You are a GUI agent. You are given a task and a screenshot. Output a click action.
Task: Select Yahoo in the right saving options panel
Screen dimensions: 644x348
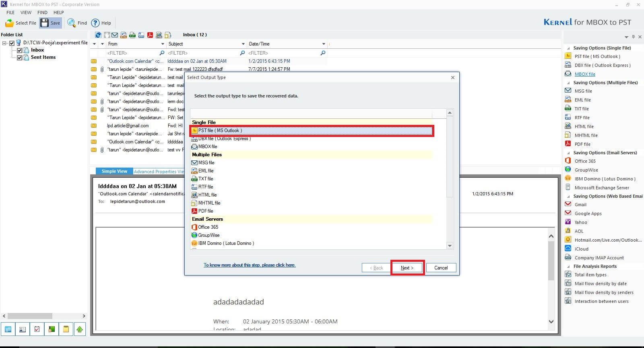tap(580, 222)
